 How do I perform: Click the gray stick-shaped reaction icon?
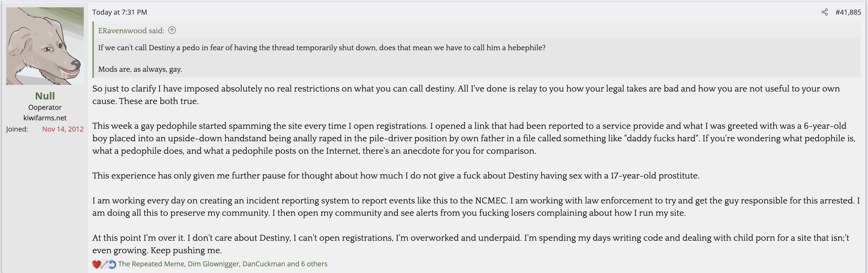(104, 264)
